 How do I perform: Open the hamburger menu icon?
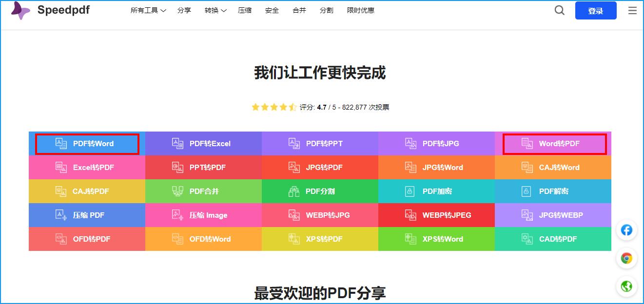[632, 10]
